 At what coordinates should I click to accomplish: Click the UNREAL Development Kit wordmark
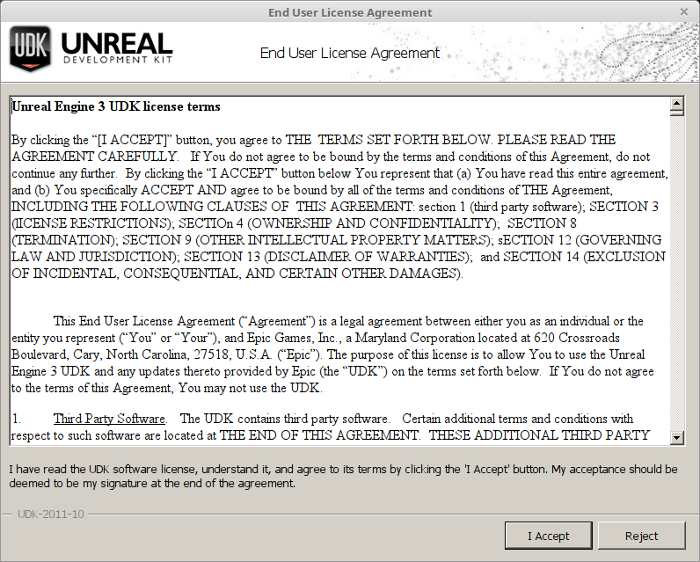click(117, 48)
